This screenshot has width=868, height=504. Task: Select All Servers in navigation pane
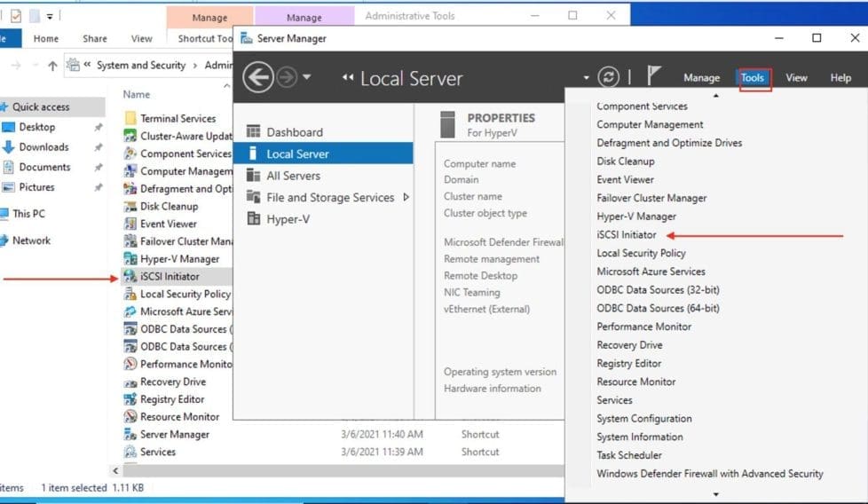(293, 176)
